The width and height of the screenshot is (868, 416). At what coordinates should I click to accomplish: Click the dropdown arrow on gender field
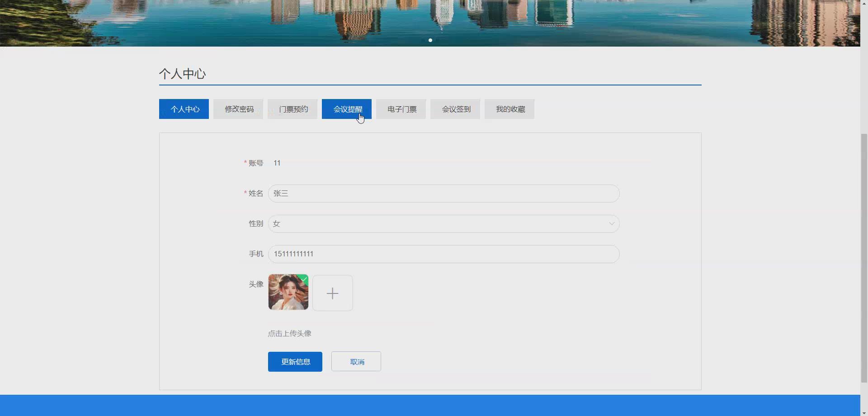(611, 223)
